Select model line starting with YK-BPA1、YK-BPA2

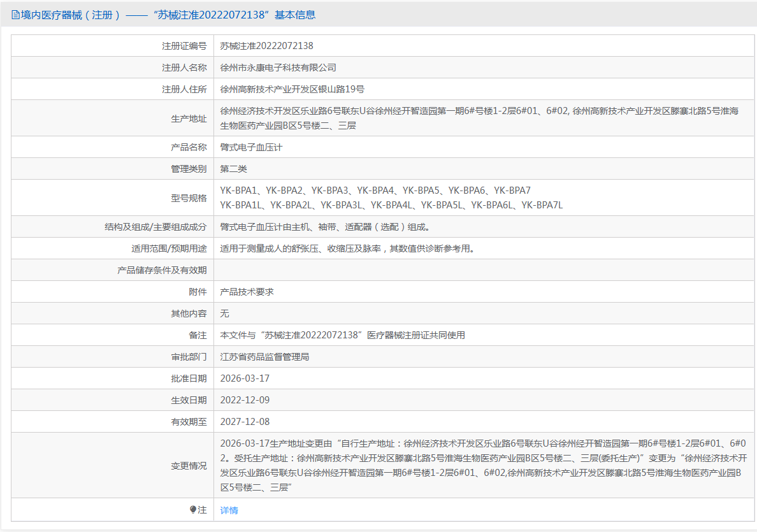pyautogui.click(x=375, y=191)
